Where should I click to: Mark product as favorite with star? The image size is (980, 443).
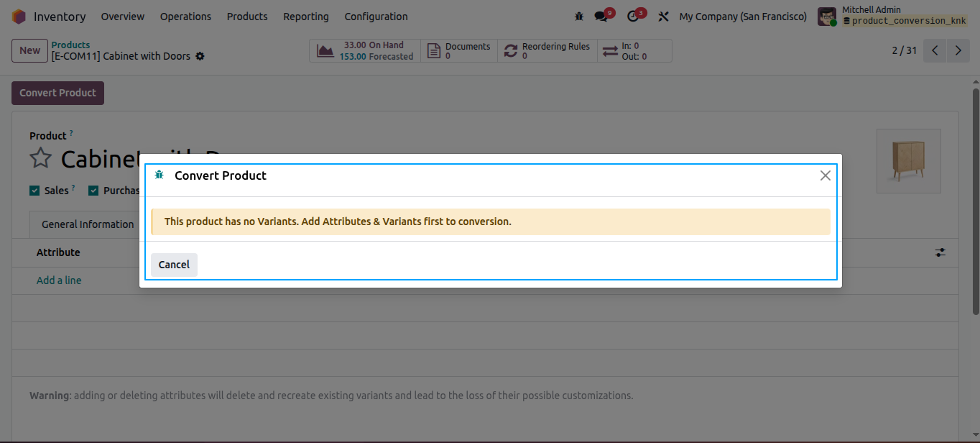click(41, 158)
